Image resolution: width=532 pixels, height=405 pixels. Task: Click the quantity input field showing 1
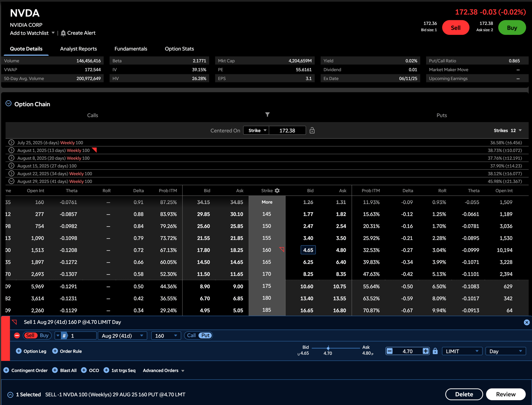[x=82, y=336]
